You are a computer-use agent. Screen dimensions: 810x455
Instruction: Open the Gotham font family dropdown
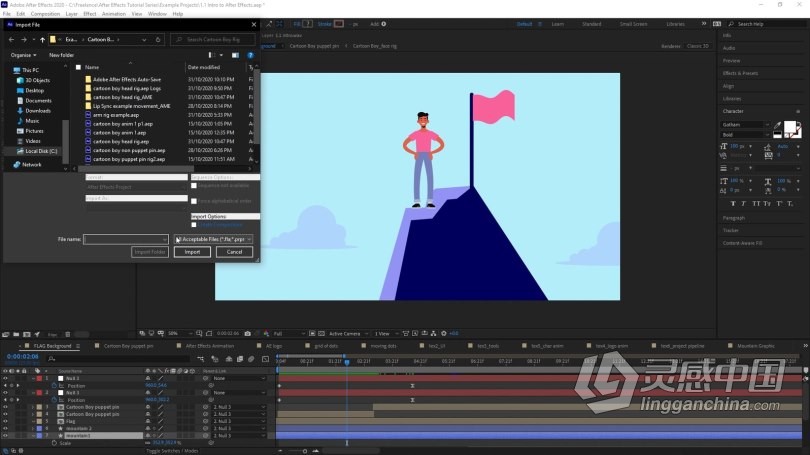745,124
